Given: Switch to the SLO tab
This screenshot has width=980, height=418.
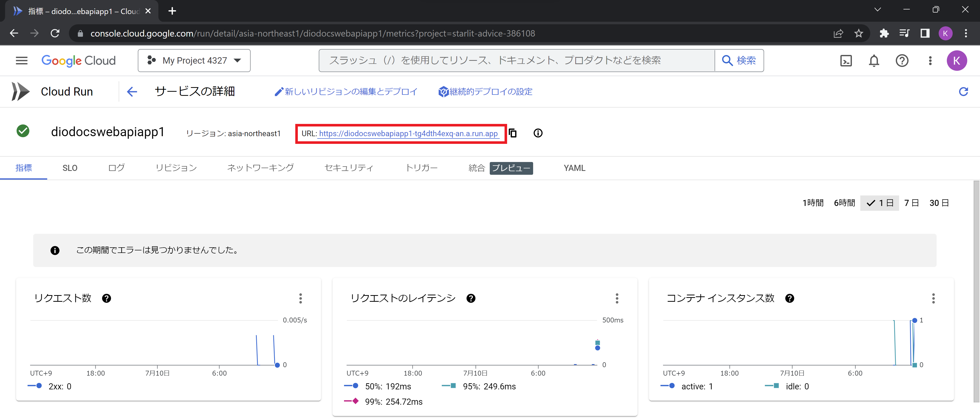Looking at the screenshot, I should point(70,168).
